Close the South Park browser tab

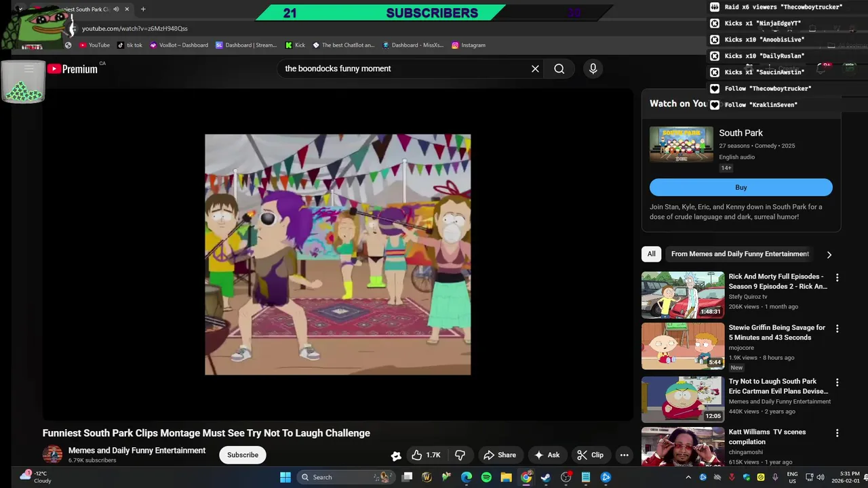tap(126, 9)
